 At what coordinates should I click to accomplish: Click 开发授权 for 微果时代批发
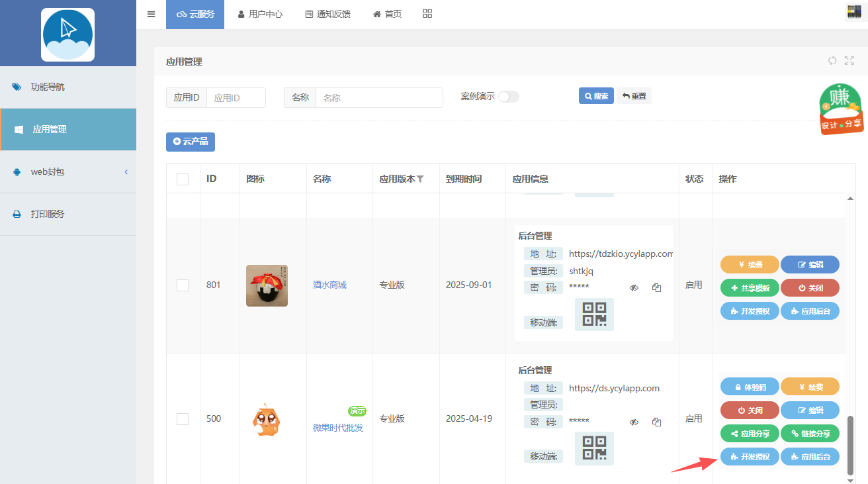tap(750, 457)
